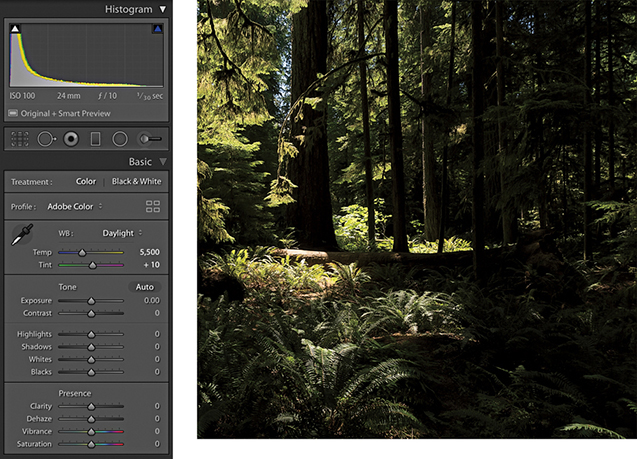Viewport: 637px width, 459px height.
Task: Collapse the Basic panel
Action: [x=163, y=161]
